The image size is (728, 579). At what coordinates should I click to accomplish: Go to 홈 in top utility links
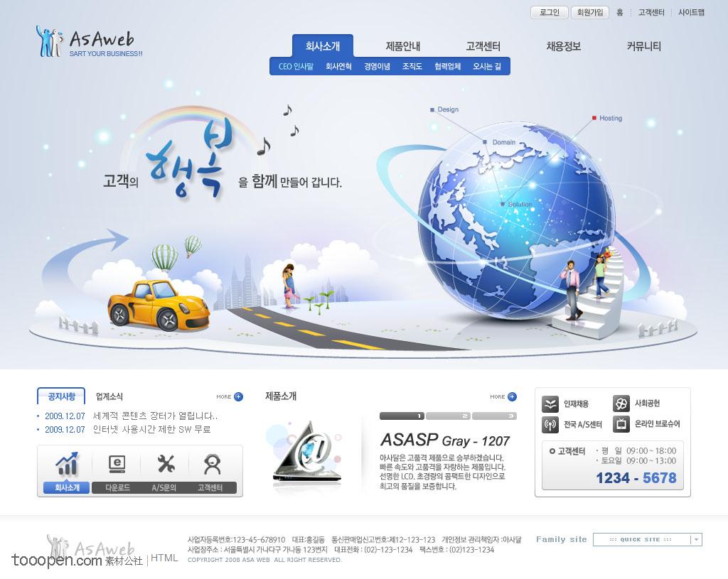pos(620,13)
